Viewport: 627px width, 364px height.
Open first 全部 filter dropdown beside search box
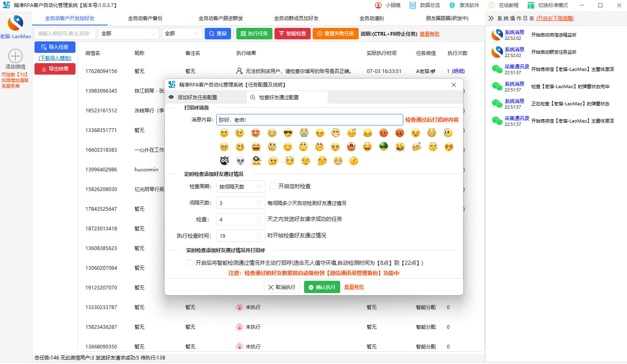[129, 34]
